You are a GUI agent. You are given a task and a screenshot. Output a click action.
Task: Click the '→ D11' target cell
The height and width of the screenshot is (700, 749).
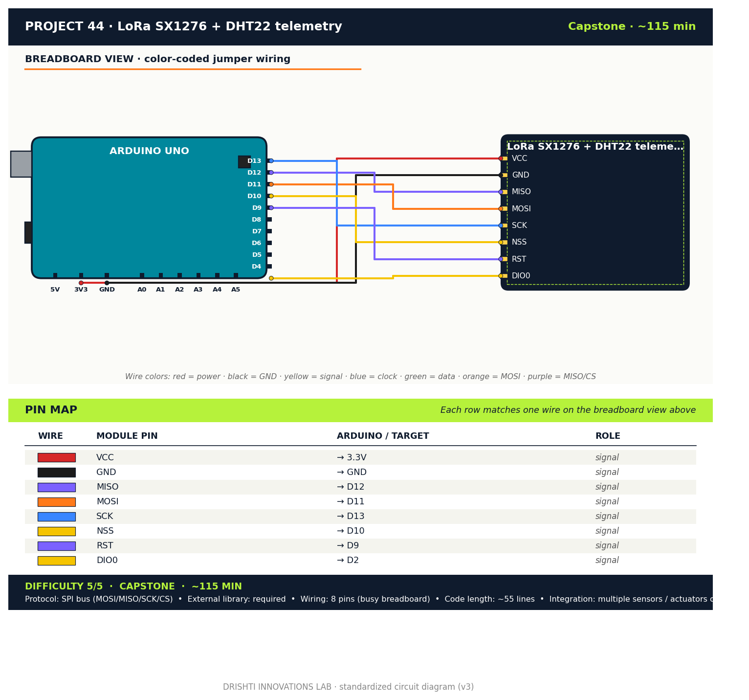[x=351, y=501]
